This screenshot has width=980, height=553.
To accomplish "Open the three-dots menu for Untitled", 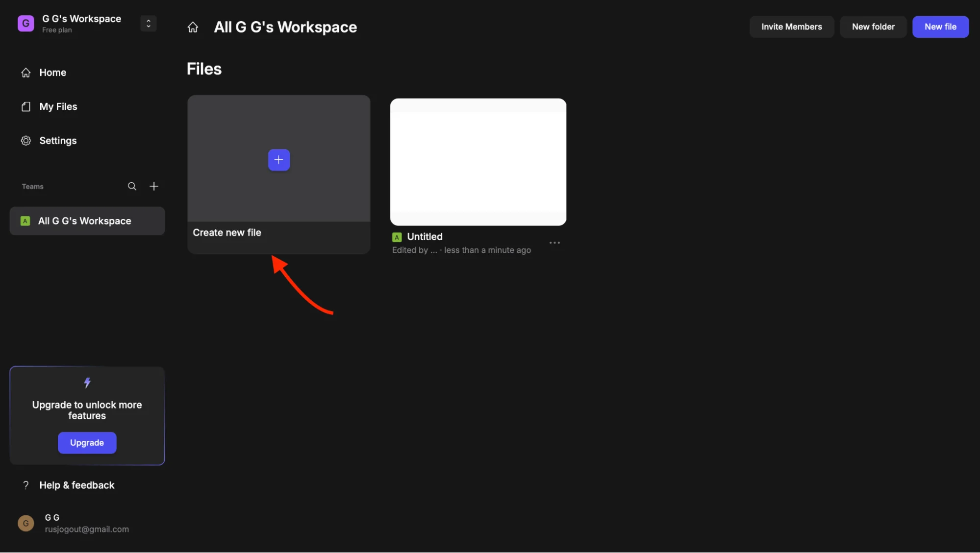I will point(554,243).
